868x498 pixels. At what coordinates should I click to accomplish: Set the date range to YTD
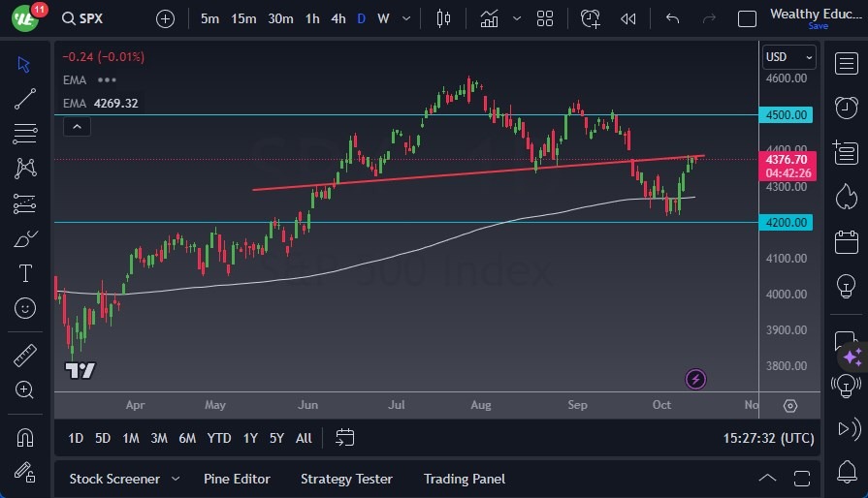coord(219,438)
